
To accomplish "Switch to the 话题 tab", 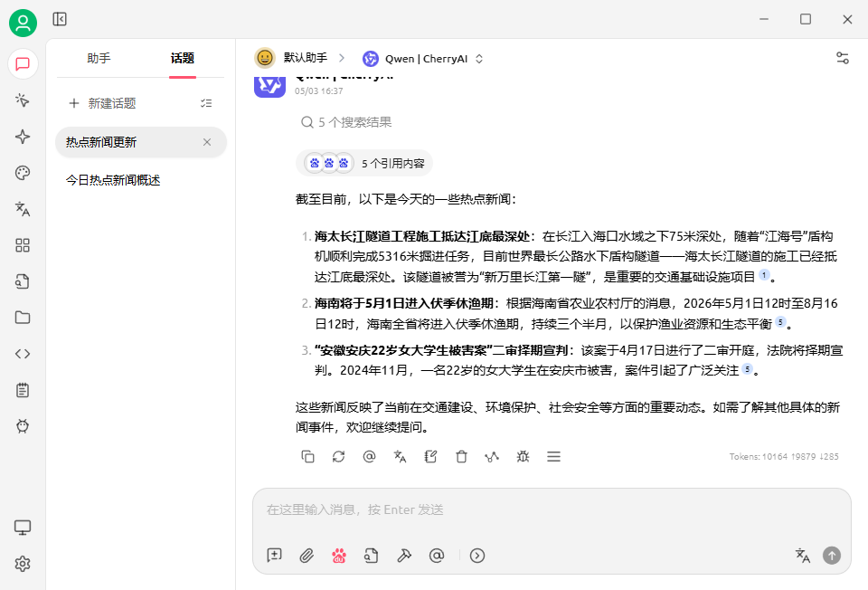I will pos(182,58).
